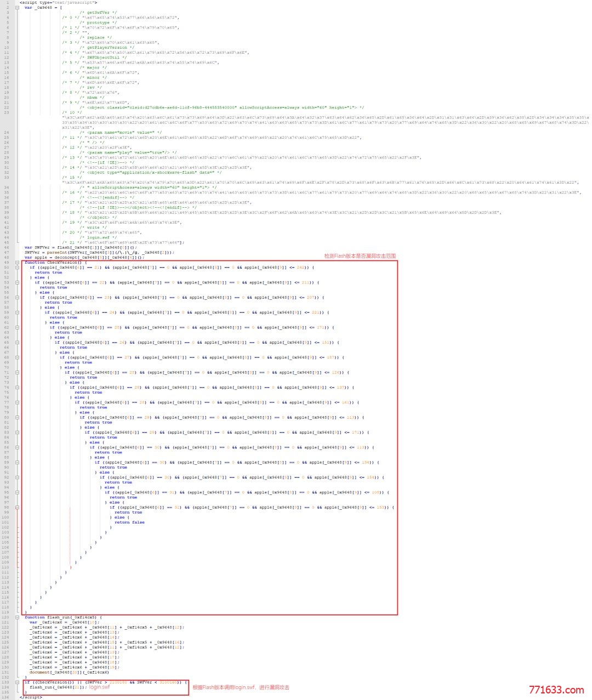Collapse fold marker on line 86

[x=17, y=447]
